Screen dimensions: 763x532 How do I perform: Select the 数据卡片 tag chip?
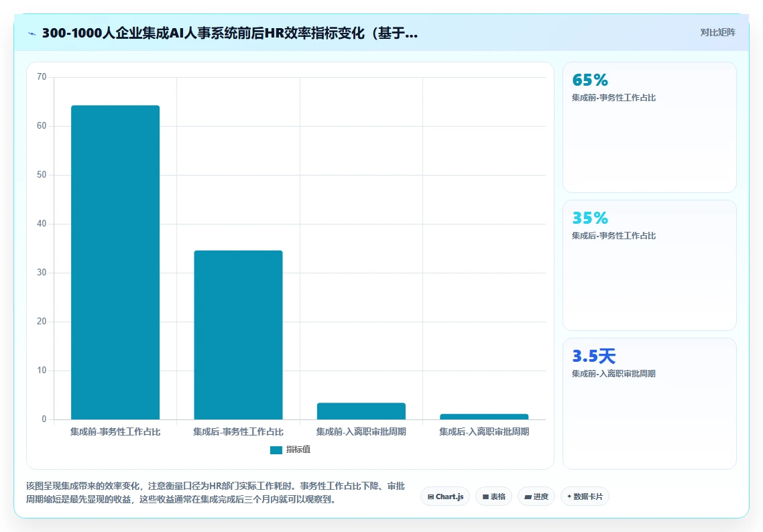pos(585,496)
